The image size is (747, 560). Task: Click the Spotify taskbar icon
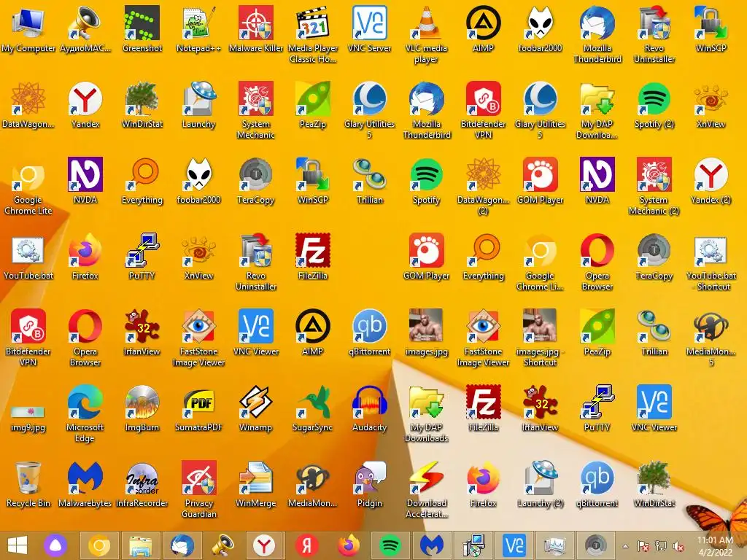pos(390,545)
